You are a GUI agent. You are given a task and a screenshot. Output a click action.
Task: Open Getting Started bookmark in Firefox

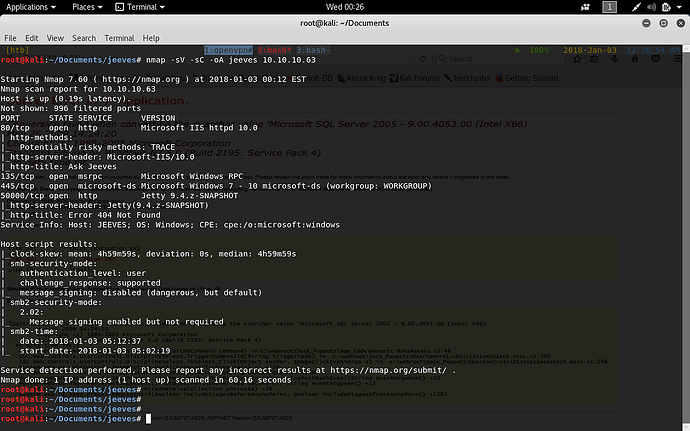pyautogui.click(x=527, y=78)
